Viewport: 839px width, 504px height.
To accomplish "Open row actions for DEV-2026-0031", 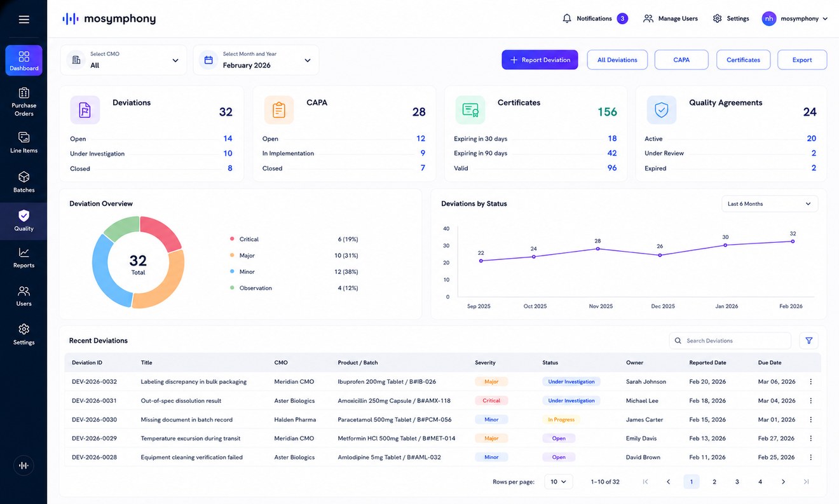I will click(x=810, y=401).
